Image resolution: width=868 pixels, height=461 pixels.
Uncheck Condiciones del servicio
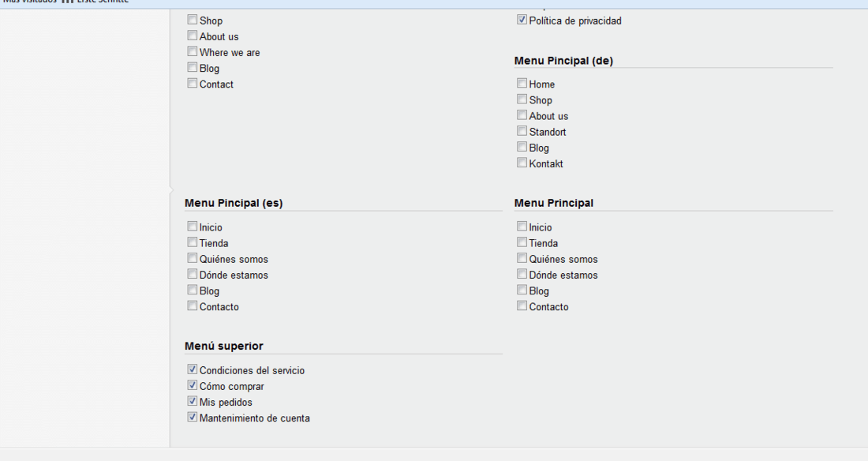[192, 369]
